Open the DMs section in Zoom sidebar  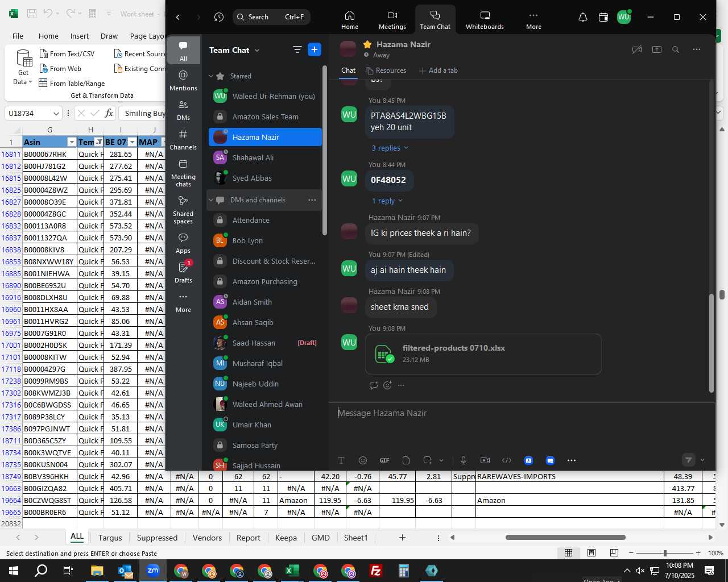click(183, 110)
